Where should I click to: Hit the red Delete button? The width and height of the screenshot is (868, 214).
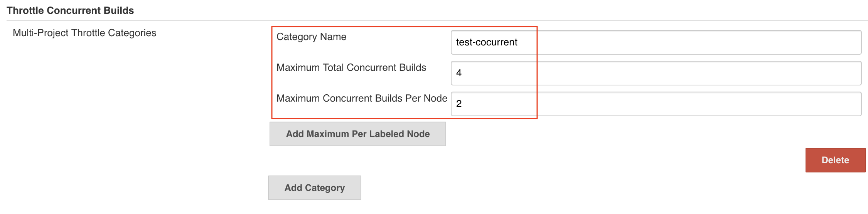[835, 160]
